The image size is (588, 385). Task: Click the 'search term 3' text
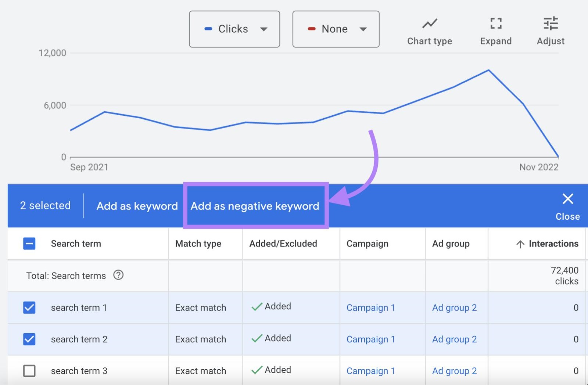[x=79, y=371]
